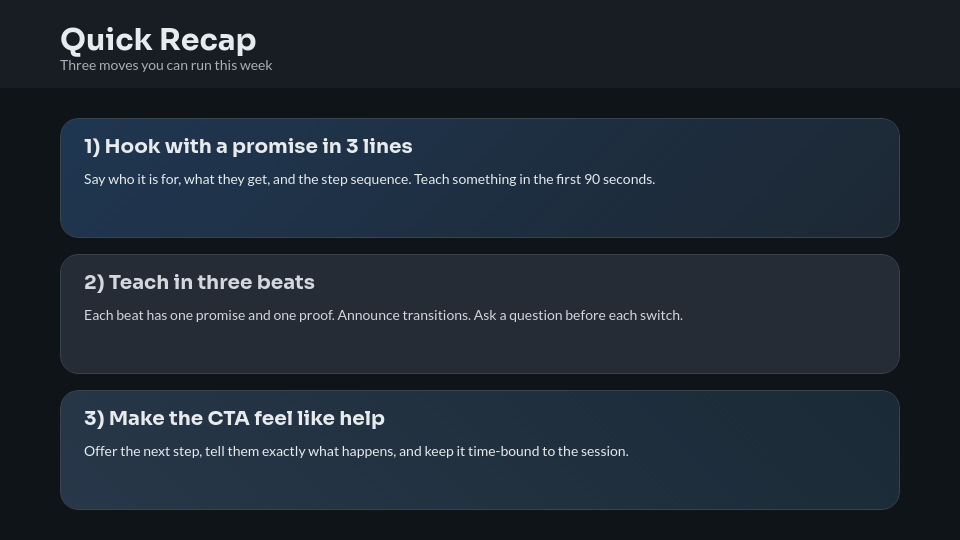Screen dimensions: 960x540
Task: Select heading "Make the CTA feel like help"
Action: point(246,419)
